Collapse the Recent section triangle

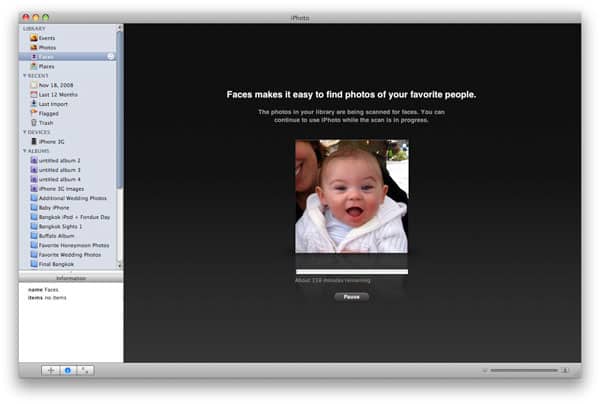tap(24, 75)
